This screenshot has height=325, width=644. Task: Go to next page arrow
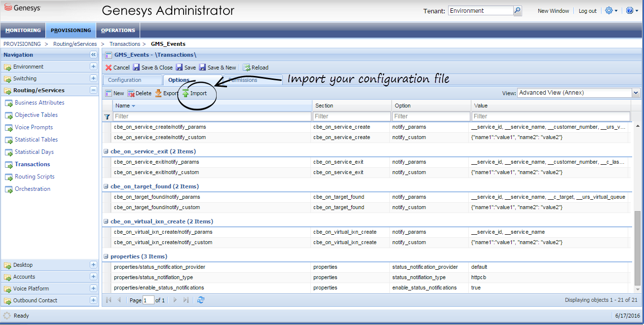pyautogui.click(x=175, y=300)
